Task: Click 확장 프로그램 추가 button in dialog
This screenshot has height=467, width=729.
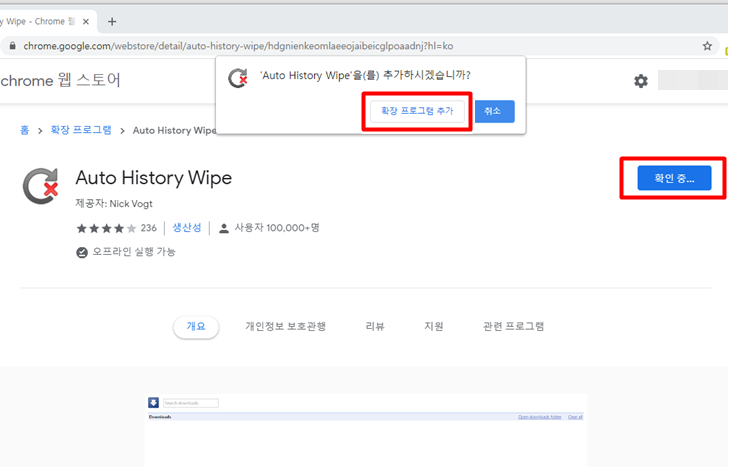Action: tap(417, 111)
